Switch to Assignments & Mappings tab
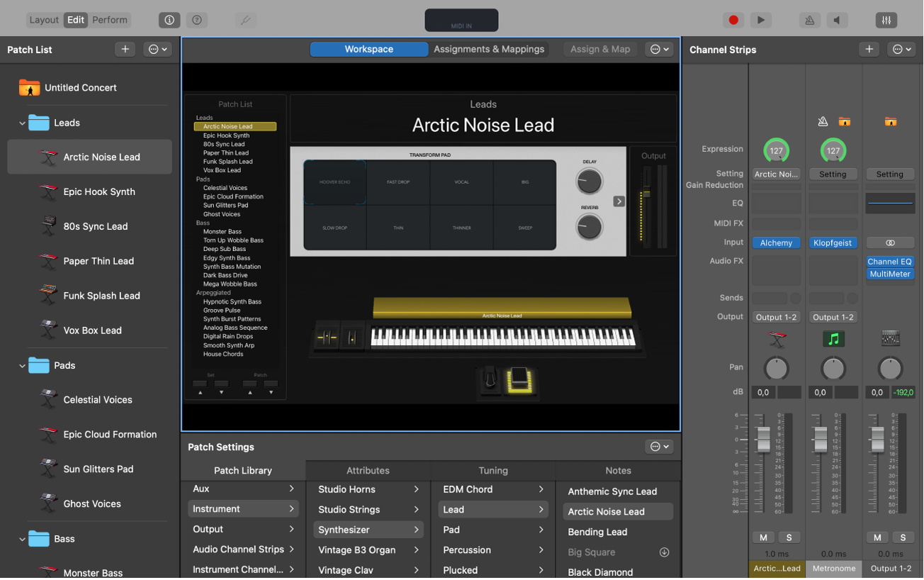The image size is (924, 580). [x=489, y=49]
